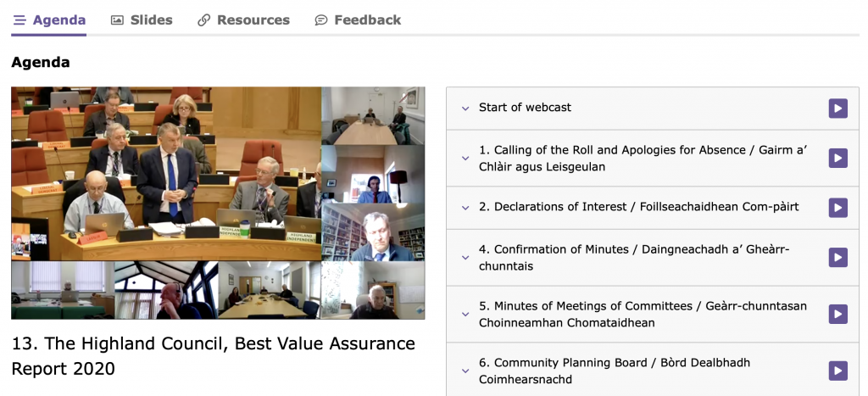Expand item 1 Calling of the Roll chevron
868x396 pixels.
click(x=465, y=159)
